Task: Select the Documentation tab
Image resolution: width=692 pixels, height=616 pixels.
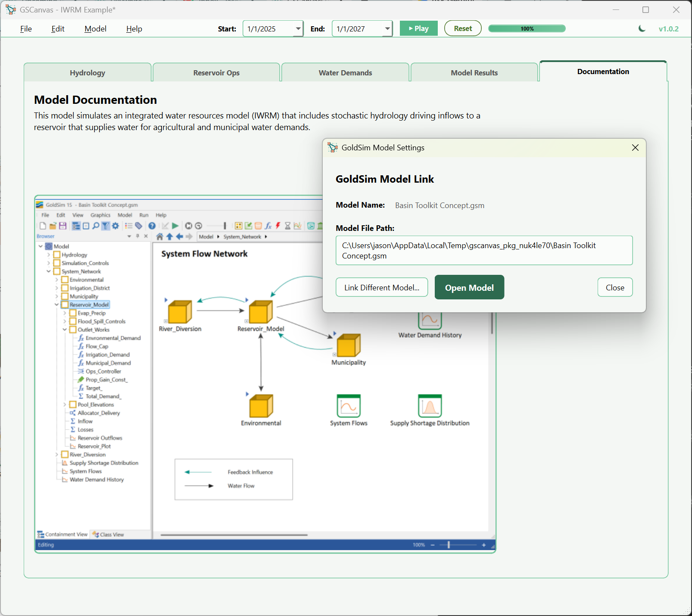Action: pyautogui.click(x=603, y=71)
